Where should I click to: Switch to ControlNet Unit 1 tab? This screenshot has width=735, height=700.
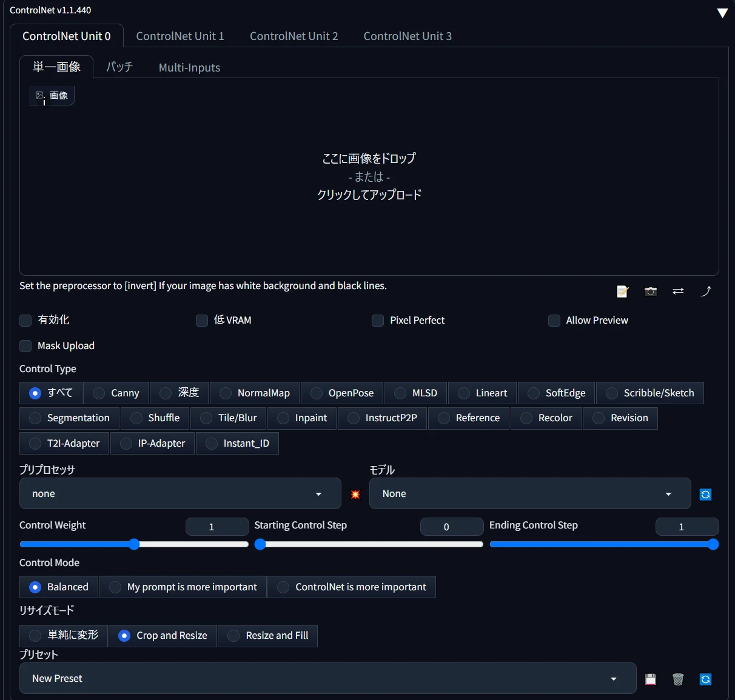(x=180, y=36)
